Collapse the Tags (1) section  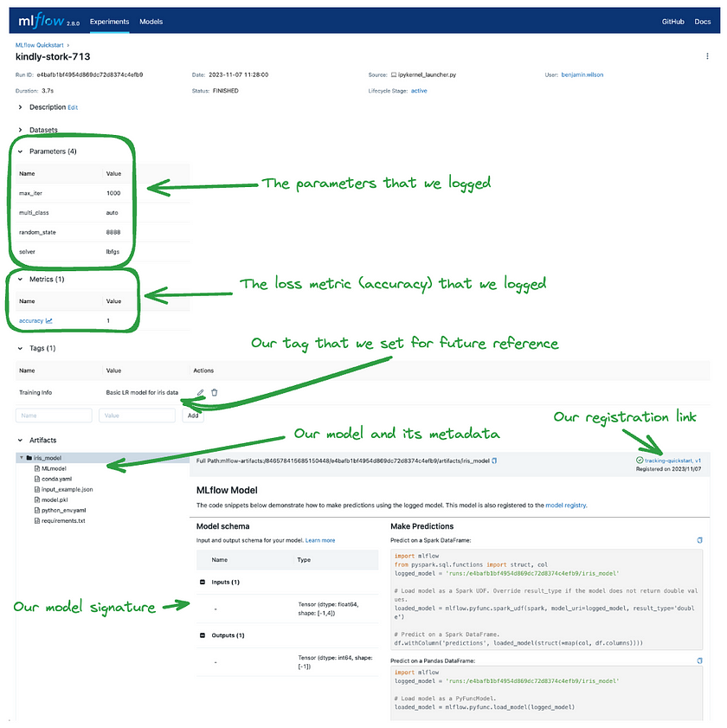point(21,348)
